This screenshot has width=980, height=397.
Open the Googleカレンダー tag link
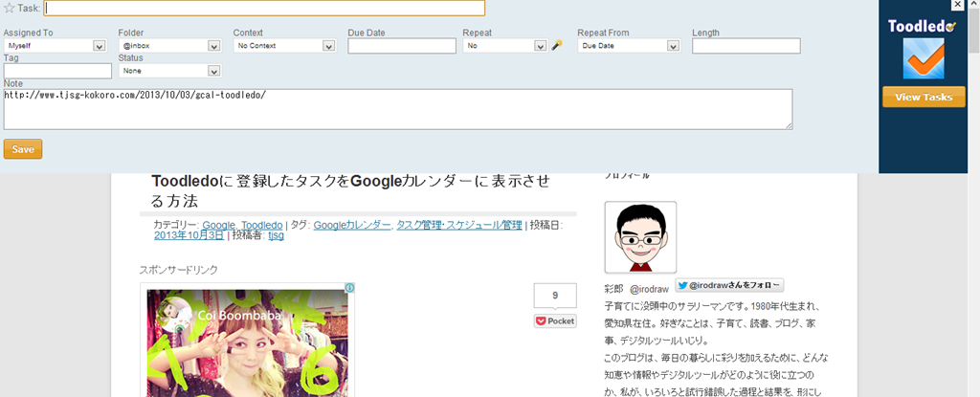point(352,225)
